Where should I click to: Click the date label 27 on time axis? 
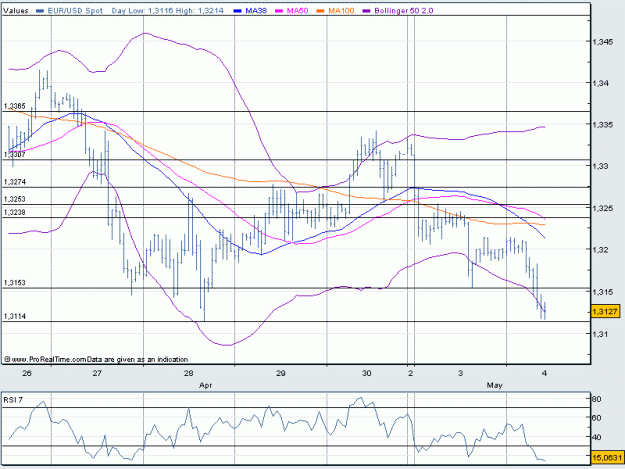coord(97,373)
